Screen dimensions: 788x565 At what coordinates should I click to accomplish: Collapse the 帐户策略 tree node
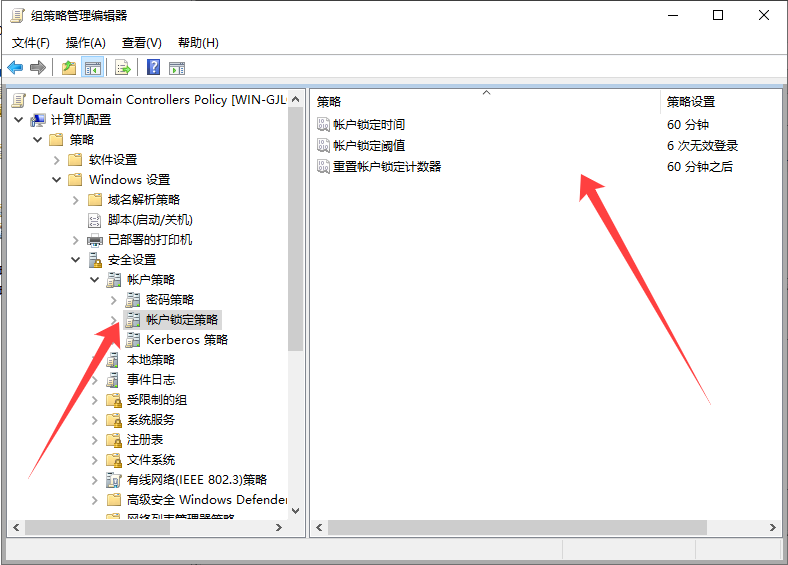coord(95,280)
